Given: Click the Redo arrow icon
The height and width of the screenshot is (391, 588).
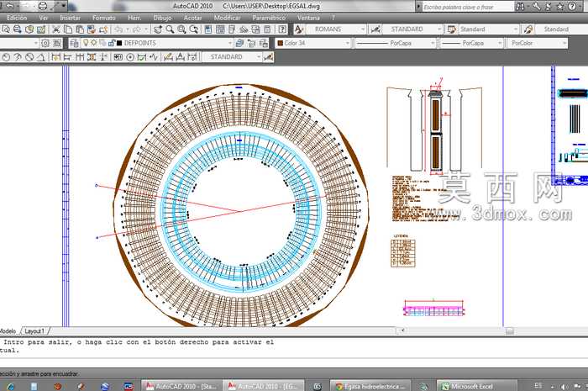Looking at the screenshot, I should [x=137, y=29].
